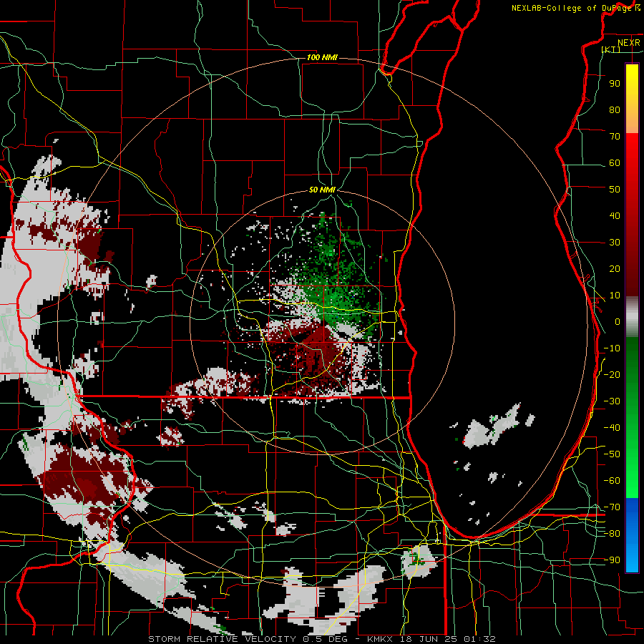Click the 20 value on velocity scale

[x=615, y=269]
